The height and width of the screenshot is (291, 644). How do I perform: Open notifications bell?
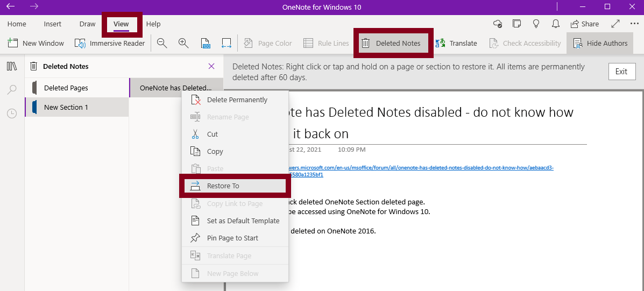(555, 24)
